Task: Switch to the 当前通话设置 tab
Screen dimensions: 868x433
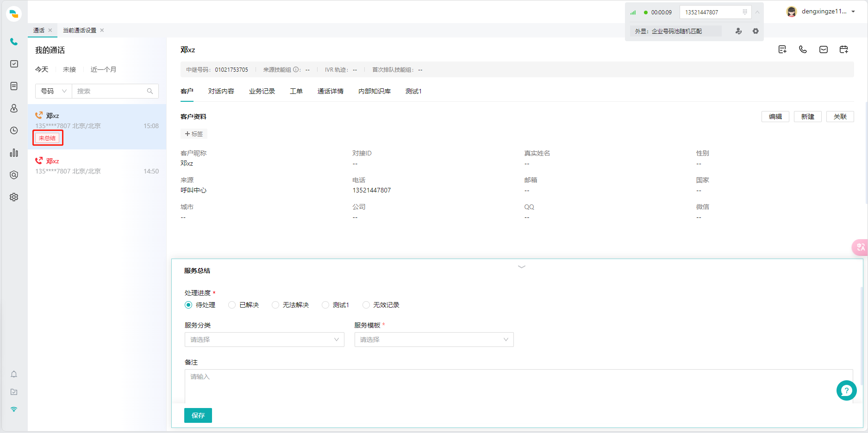Action: (x=80, y=30)
